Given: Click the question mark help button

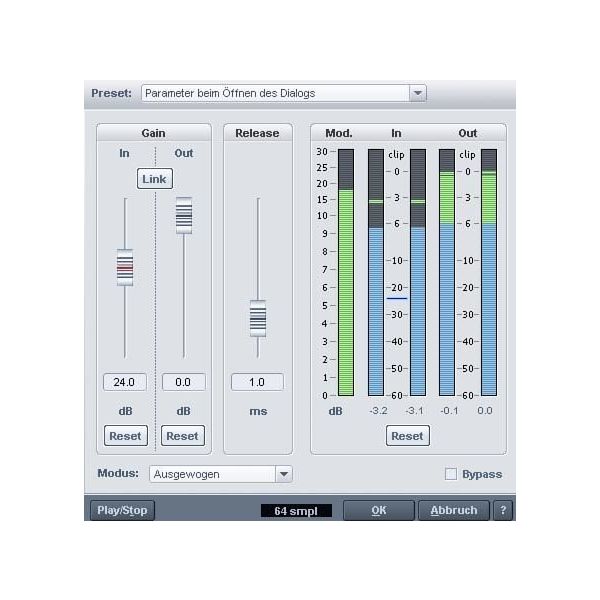Looking at the screenshot, I should coord(503,510).
